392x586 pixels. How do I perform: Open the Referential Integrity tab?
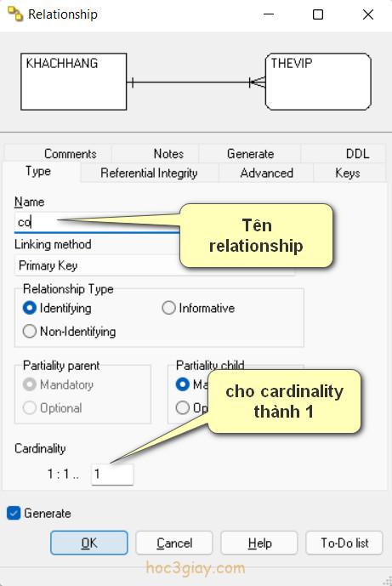pyautogui.click(x=149, y=173)
